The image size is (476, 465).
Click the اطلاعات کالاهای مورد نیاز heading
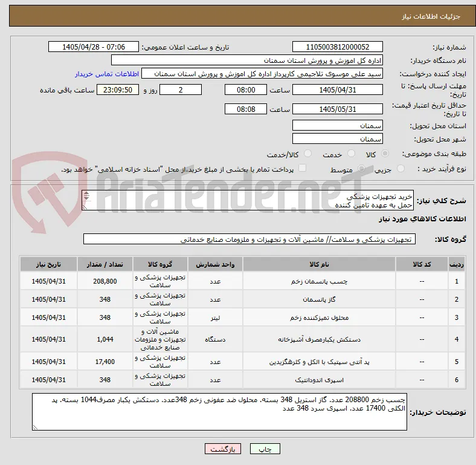click(422, 219)
